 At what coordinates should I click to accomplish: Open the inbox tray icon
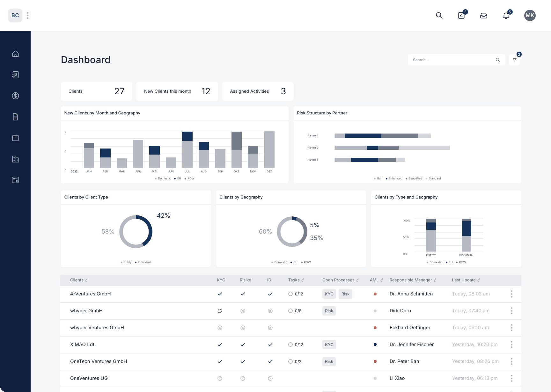pyautogui.click(x=484, y=15)
